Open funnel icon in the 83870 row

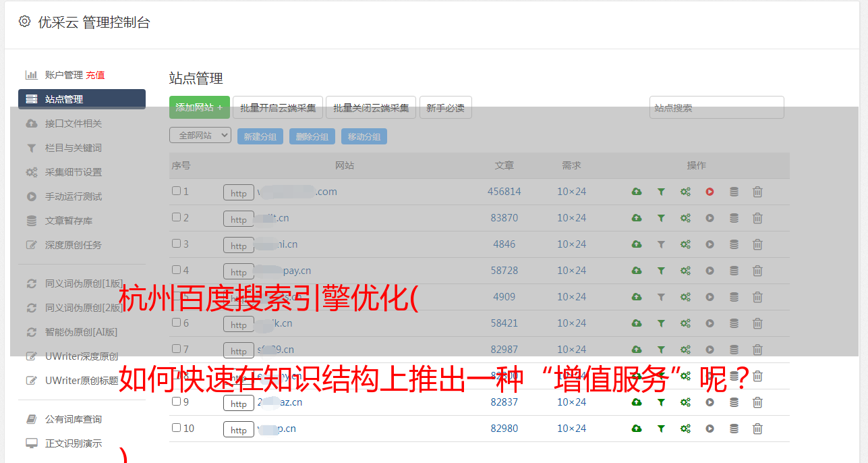[x=661, y=218]
